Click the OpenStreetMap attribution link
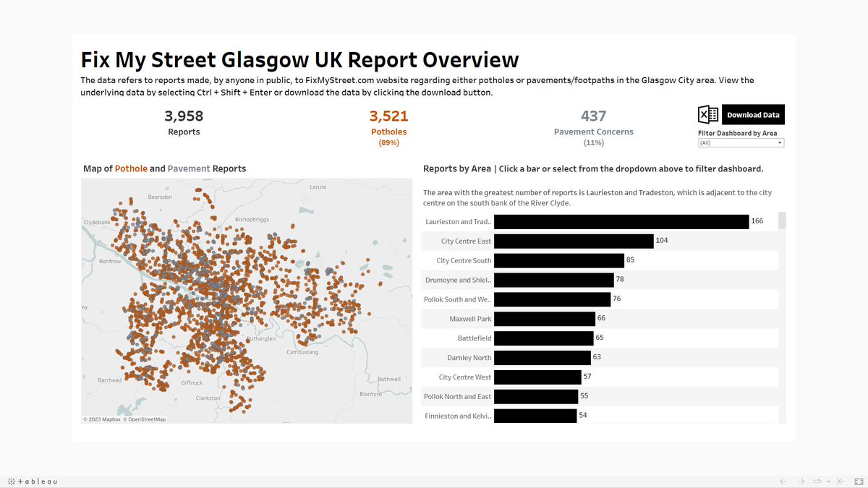Viewport: 868px width, 488px height. (x=144, y=419)
